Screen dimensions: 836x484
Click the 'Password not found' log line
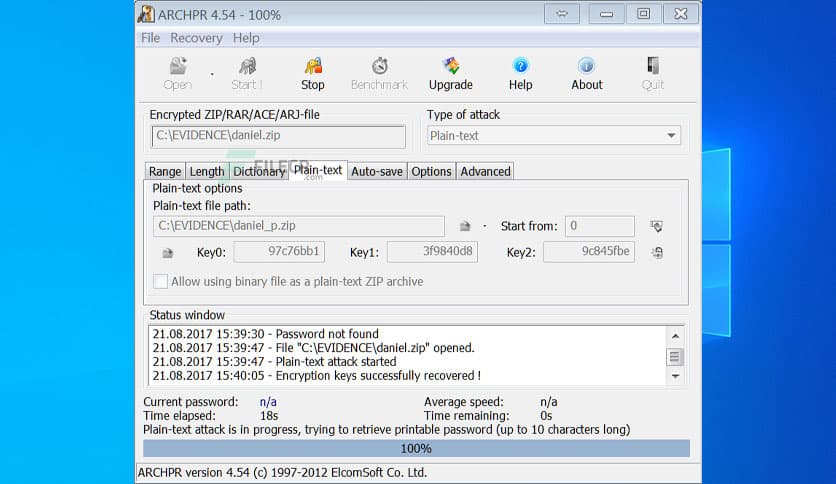coord(266,334)
